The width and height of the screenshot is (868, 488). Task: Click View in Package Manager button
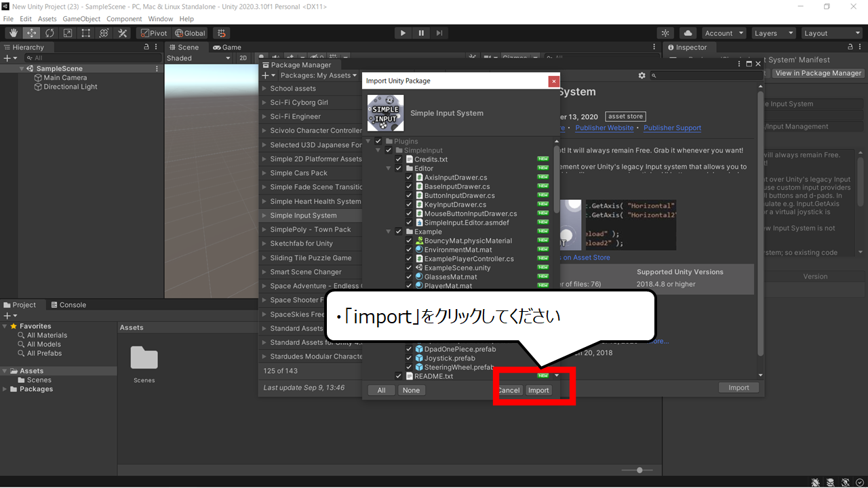(818, 73)
